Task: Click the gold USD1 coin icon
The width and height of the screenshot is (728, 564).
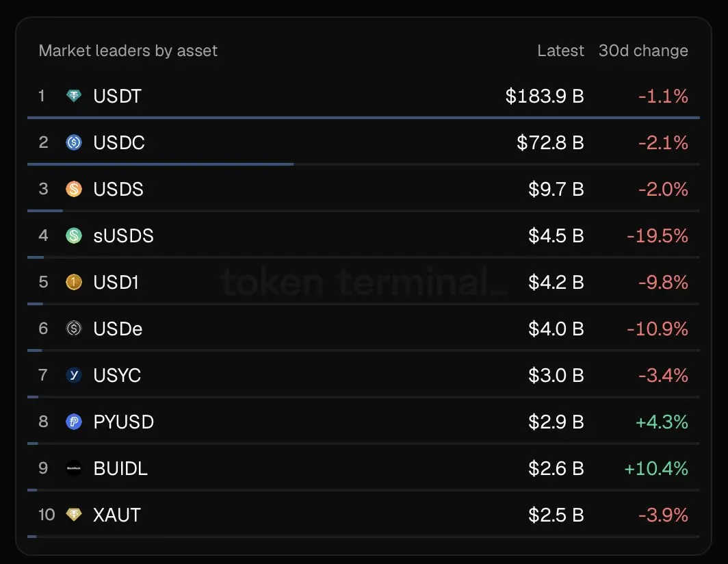Action: pos(74,282)
